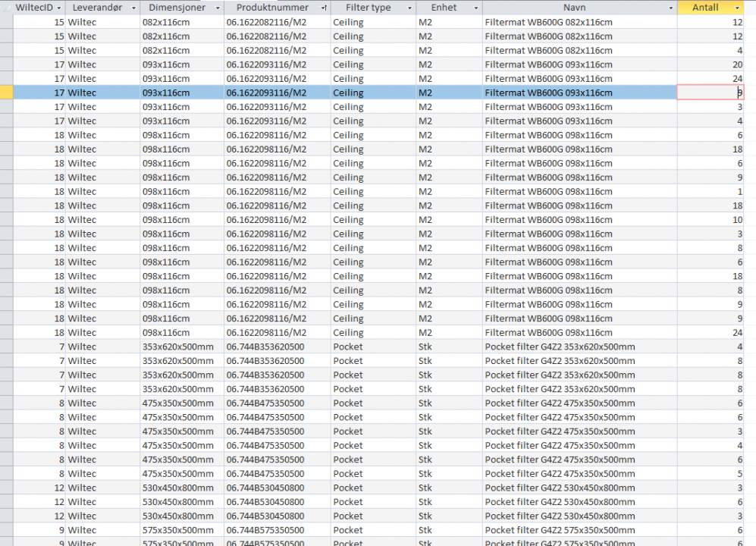Click the row selector of the highlighted row
This screenshot has width=756, height=546.
tap(5, 93)
